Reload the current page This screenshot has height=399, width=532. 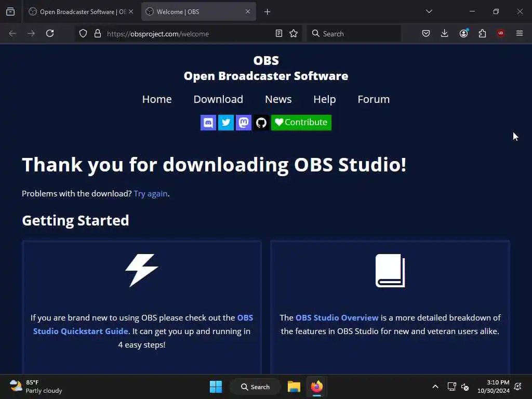point(50,33)
